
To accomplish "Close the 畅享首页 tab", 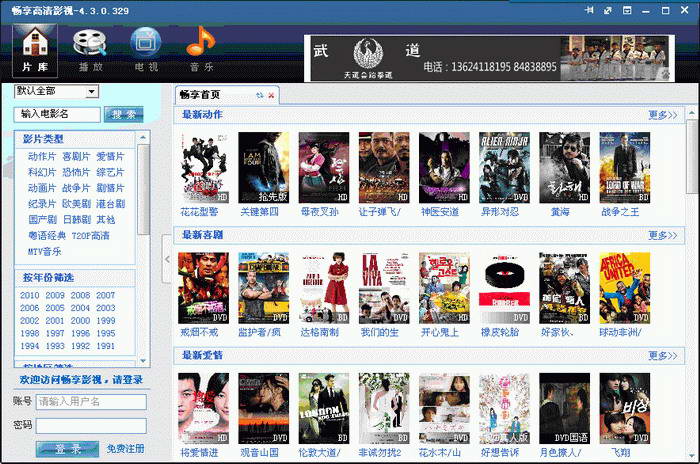I will [271, 95].
